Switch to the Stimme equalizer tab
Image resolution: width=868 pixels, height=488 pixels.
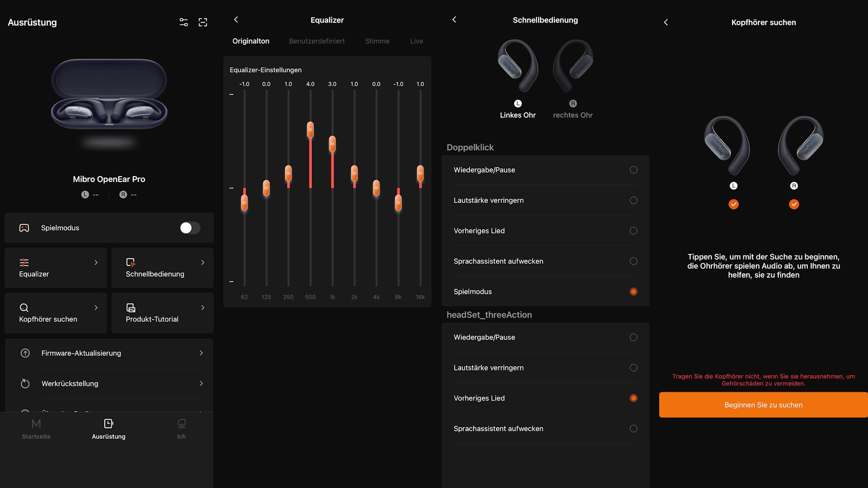[377, 41]
